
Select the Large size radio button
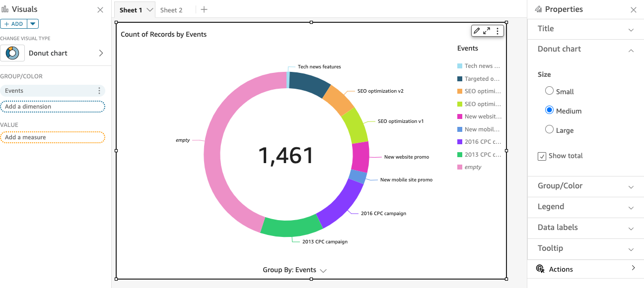[549, 129]
